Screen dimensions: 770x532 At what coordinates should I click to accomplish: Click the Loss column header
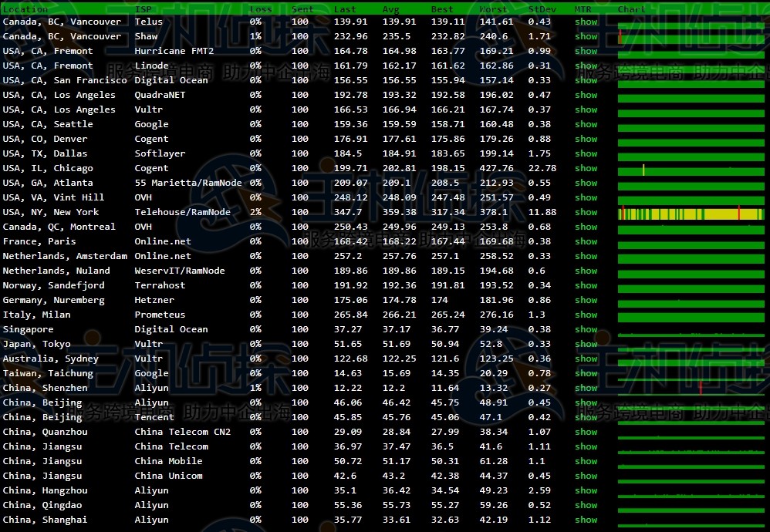pyautogui.click(x=261, y=9)
